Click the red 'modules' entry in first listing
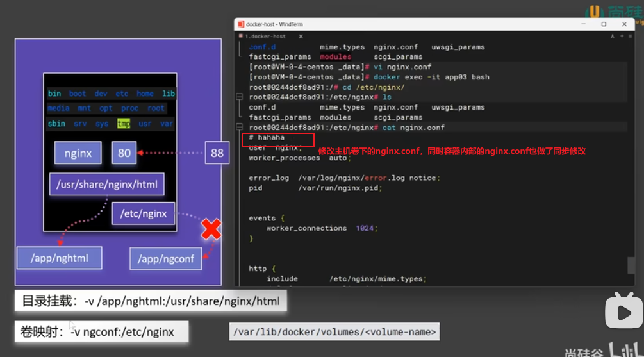 [336, 56]
